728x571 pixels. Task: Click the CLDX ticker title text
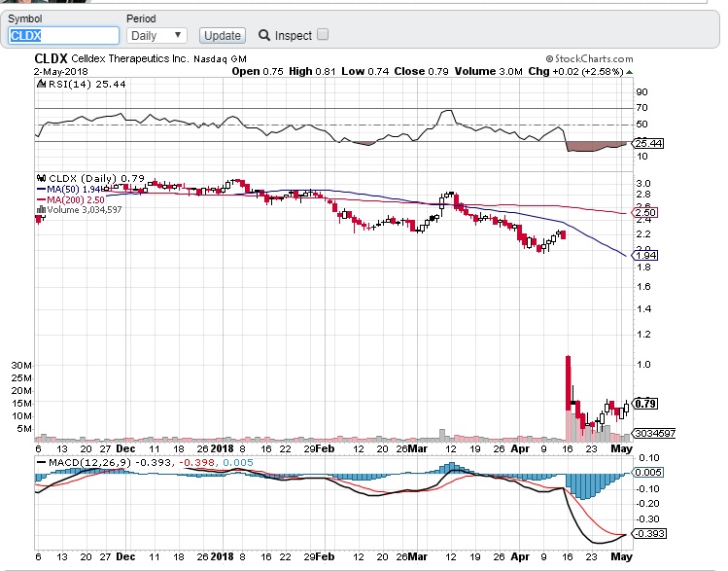tap(51, 59)
